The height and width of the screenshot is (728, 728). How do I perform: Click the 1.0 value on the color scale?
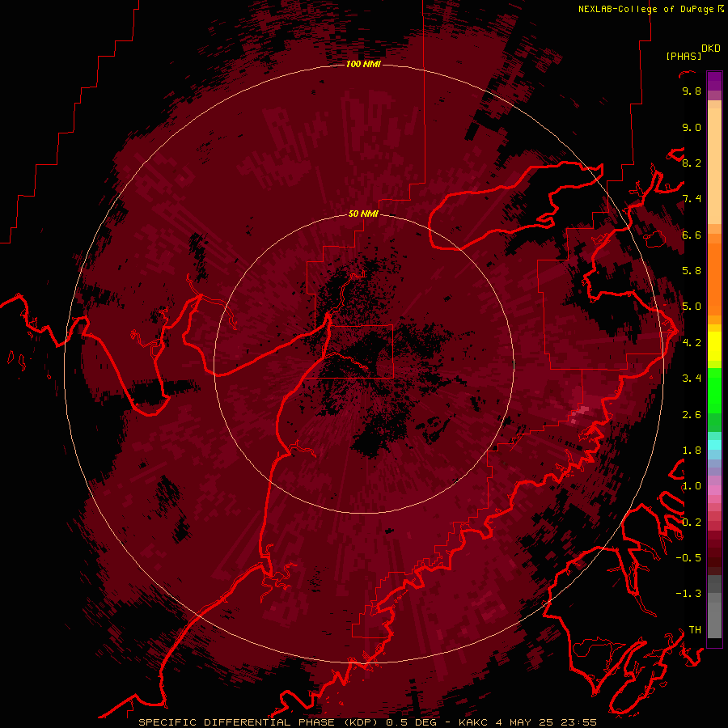(x=692, y=485)
